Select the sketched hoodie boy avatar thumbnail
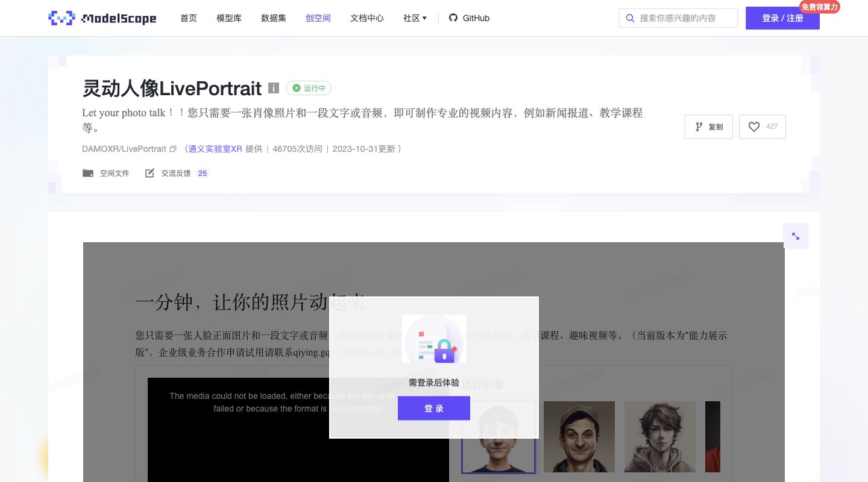Image resolution: width=868 pixels, height=482 pixels. 660,437
